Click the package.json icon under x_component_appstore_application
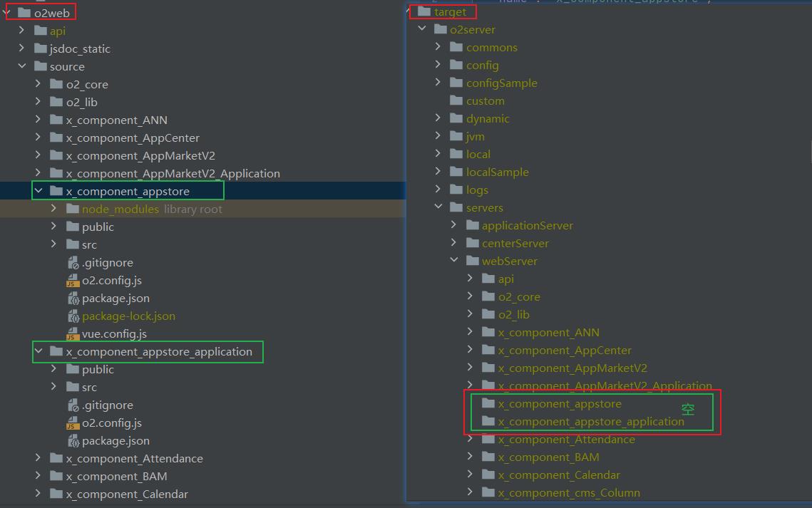 coord(73,441)
